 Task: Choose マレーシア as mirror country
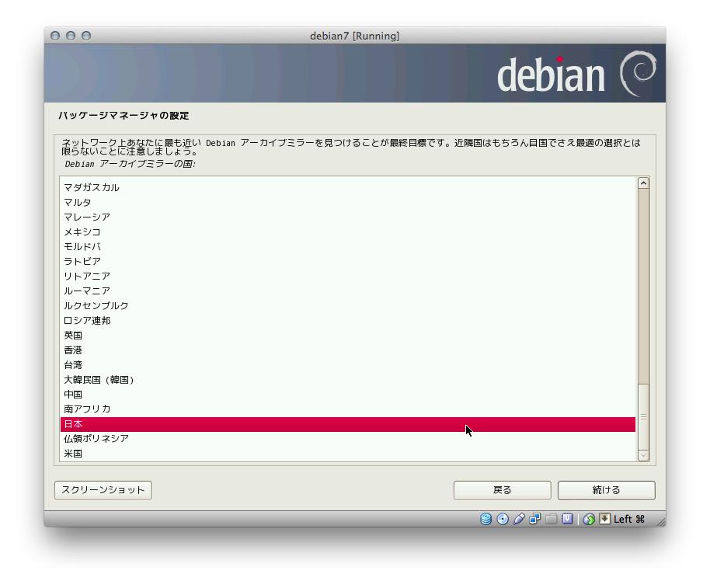point(348,217)
